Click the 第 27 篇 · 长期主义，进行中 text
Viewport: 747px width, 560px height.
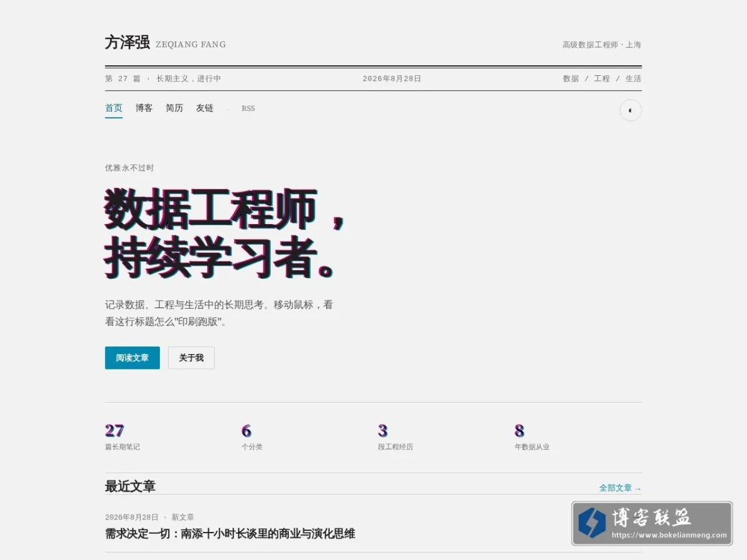click(x=163, y=78)
